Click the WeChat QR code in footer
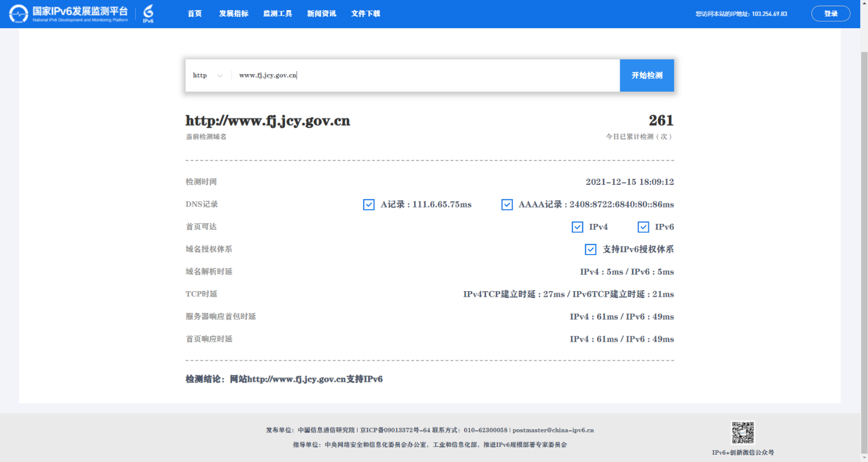Image resolution: width=868 pixels, height=462 pixels. point(742,433)
